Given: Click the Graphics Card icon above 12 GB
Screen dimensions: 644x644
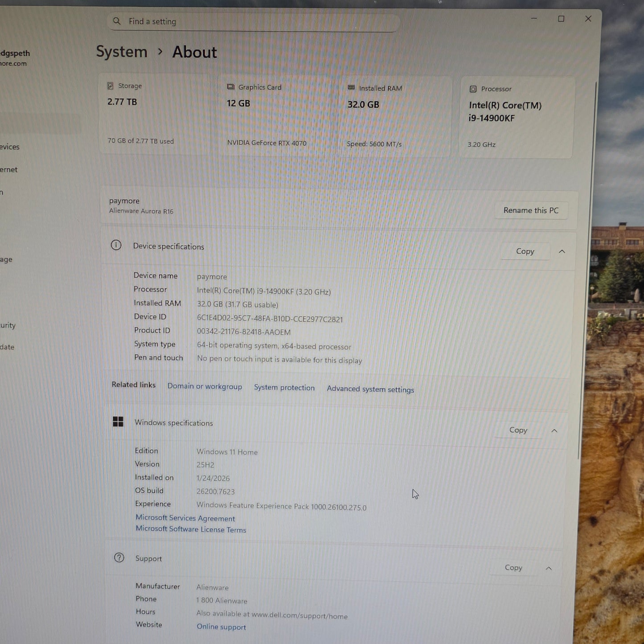Looking at the screenshot, I should click(230, 86).
